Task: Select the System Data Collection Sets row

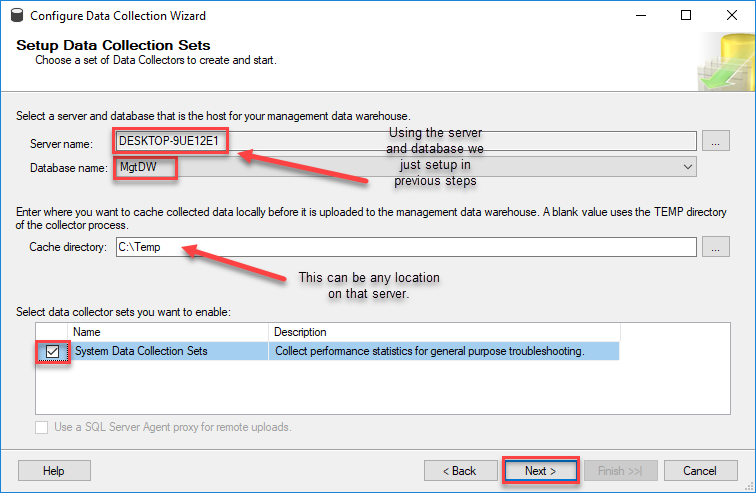Action: [327, 351]
